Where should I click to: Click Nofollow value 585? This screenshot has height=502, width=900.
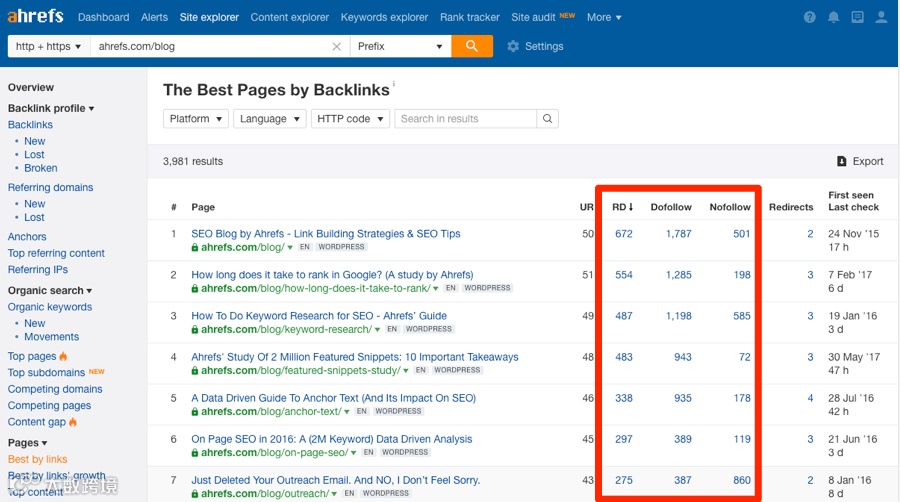742,316
